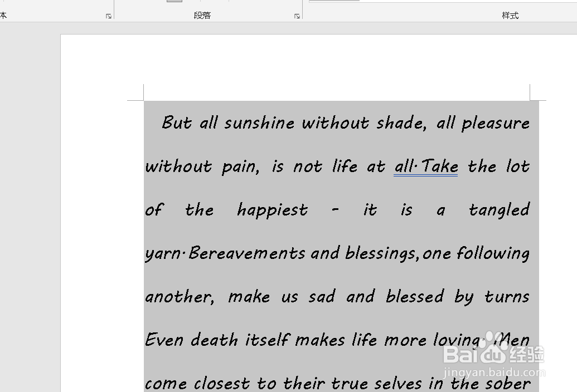The image size is (577, 392).
Task: Click the word "selves" in last line
Action: click(x=398, y=384)
